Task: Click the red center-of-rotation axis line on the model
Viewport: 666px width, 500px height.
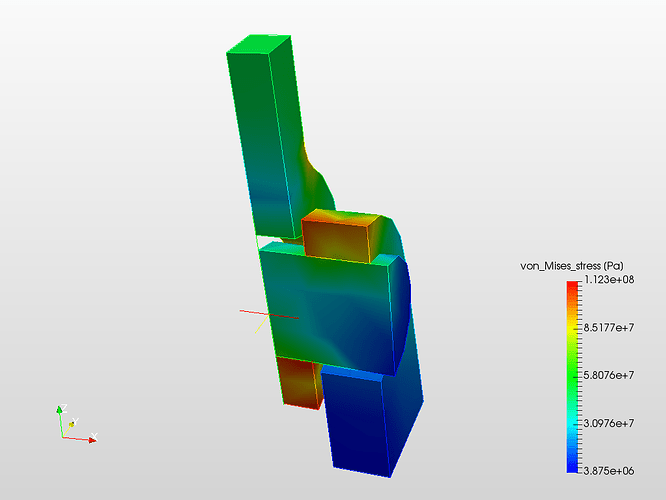Action: (x=269, y=314)
